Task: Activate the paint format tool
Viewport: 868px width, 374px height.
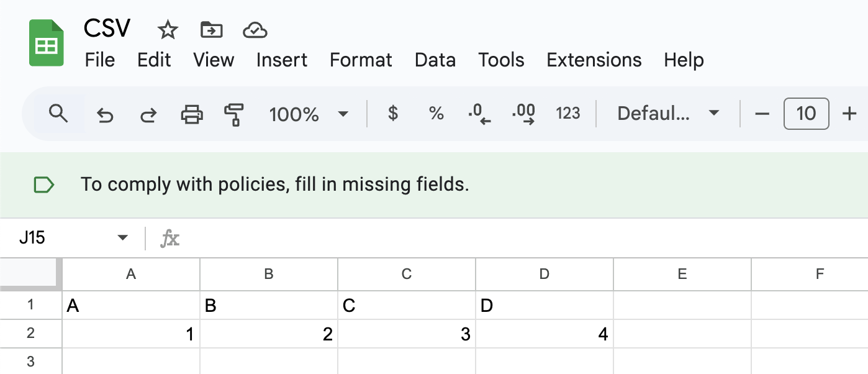Action: coord(234,114)
